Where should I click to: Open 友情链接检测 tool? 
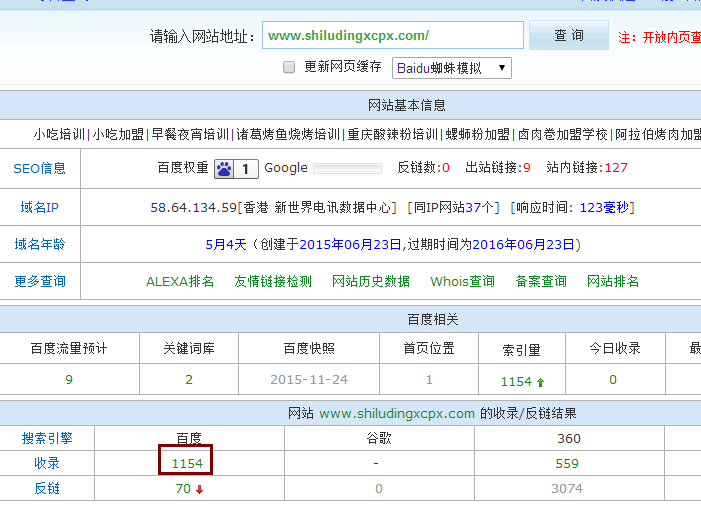tap(273, 281)
